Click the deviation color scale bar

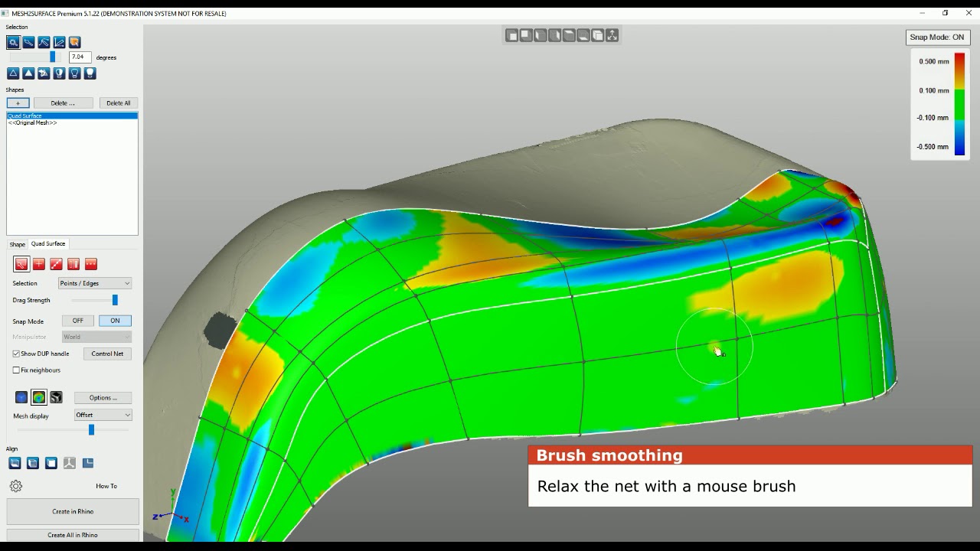click(x=959, y=104)
